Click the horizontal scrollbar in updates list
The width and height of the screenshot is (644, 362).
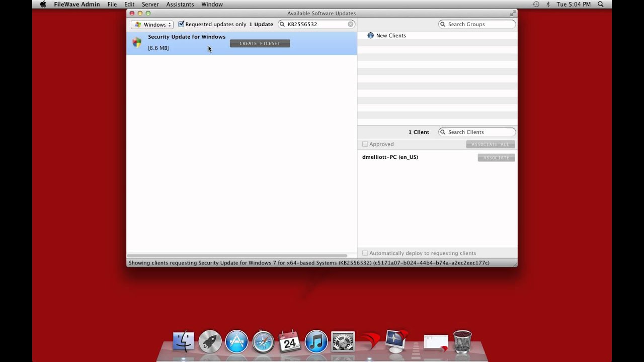click(237, 256)
